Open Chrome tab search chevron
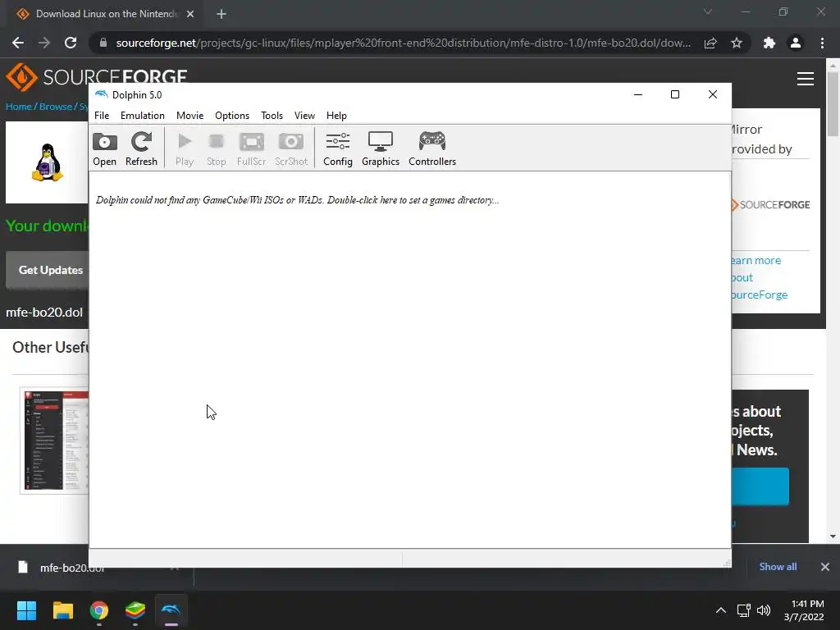The height and width of the screenshot is (630, 840). point(708,11)
